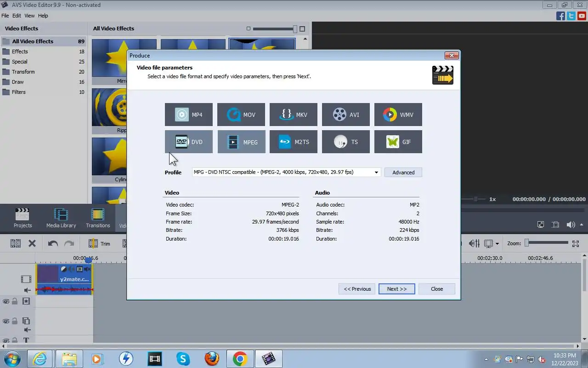Open the Profile dropdown list
The image size is (588, 368).
[376, 172]
